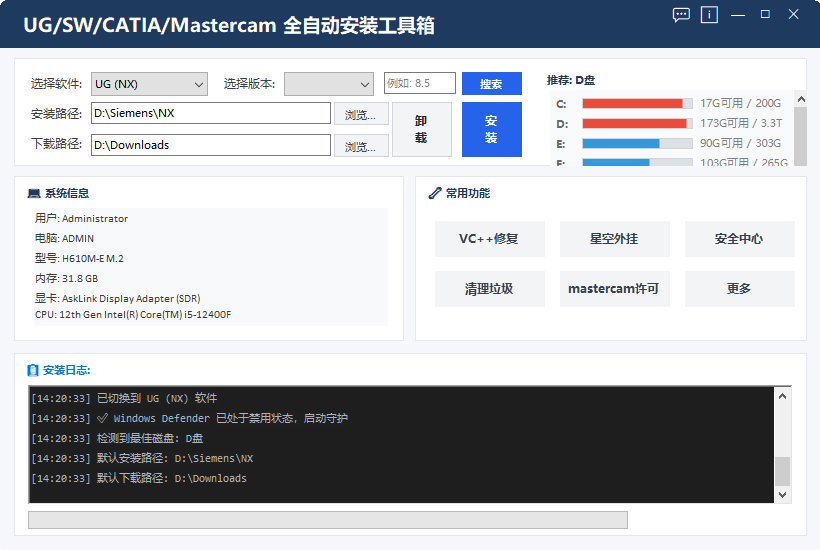Click the wrench icon beside 常用功能
Image resolution: width=820 pixels, height=550 pixels.
435,193
